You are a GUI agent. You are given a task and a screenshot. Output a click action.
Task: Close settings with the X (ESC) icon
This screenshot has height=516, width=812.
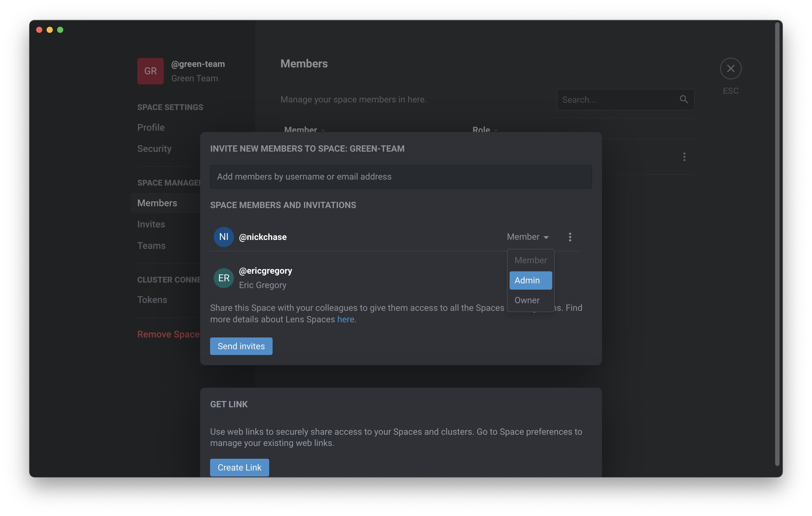coord(730,69)
